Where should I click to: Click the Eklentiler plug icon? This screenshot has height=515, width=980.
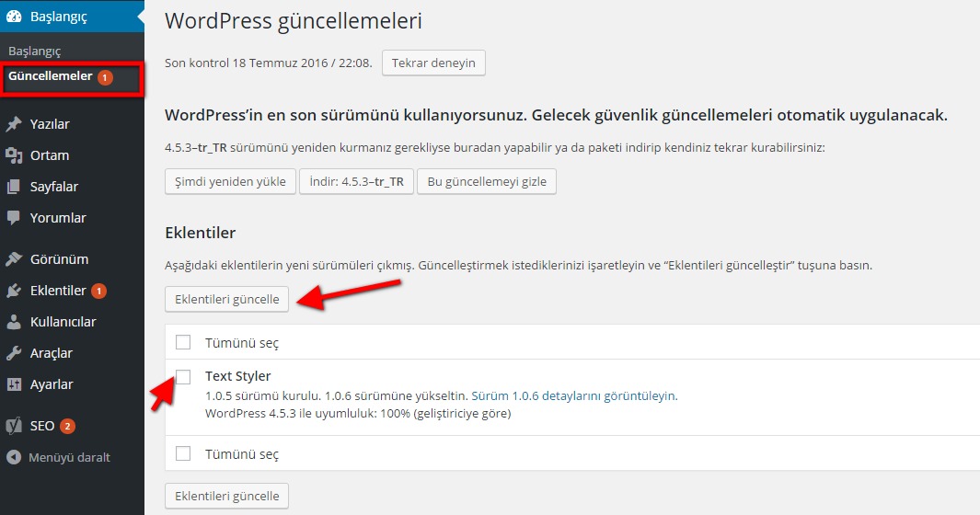tap(14, 291)
